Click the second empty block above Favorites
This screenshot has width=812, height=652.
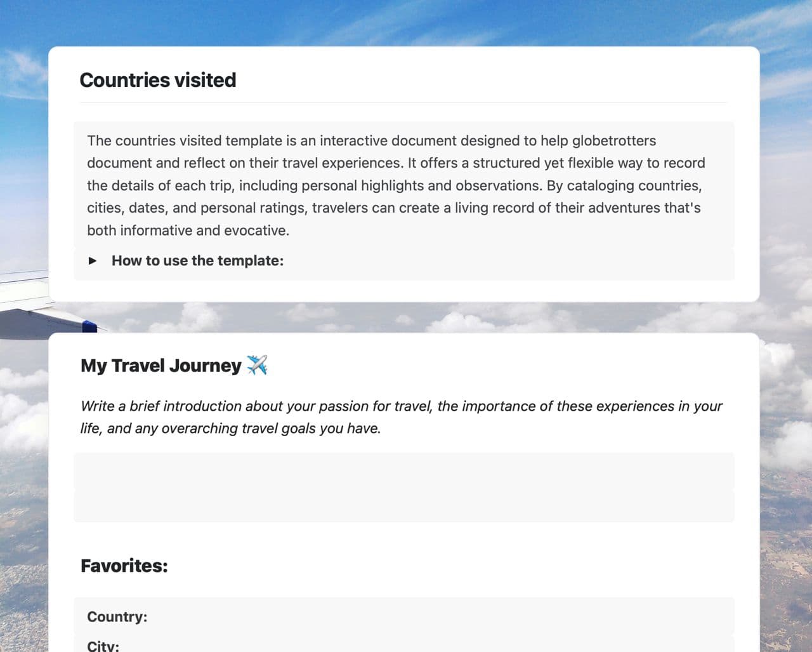tap(403, 506)
